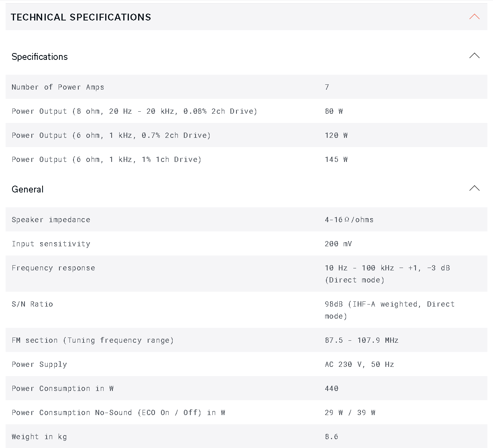Viewport: 493px width, 448px height.
Task: Collapse Technical Specifications with the red chevron
Action: [x=474, y=17]
